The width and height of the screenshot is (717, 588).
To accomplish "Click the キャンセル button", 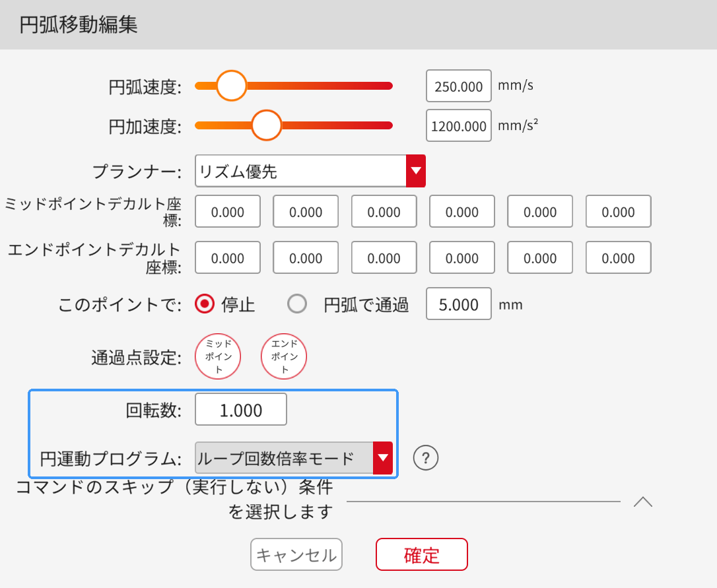I will pos(296,554).
